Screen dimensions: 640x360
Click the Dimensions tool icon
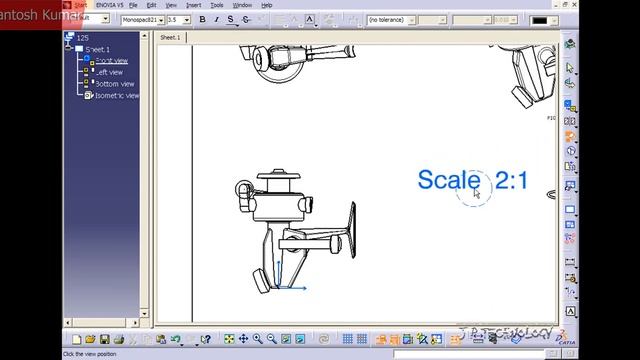pos(570,261)
